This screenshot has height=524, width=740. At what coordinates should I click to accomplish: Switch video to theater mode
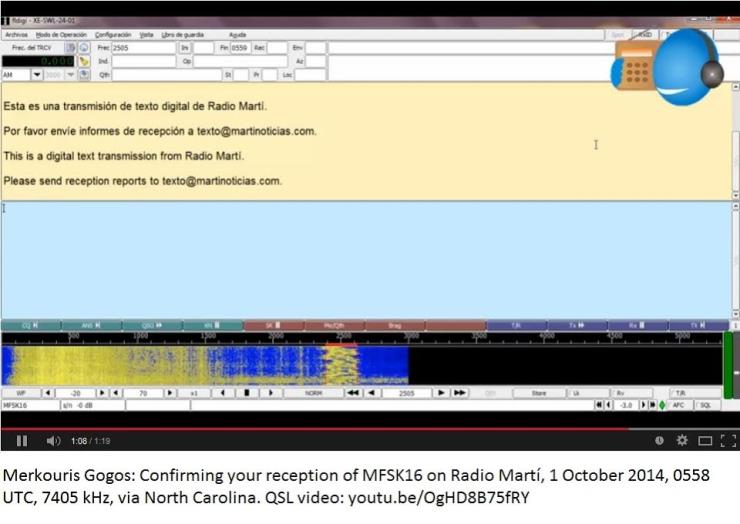point(705,441)
